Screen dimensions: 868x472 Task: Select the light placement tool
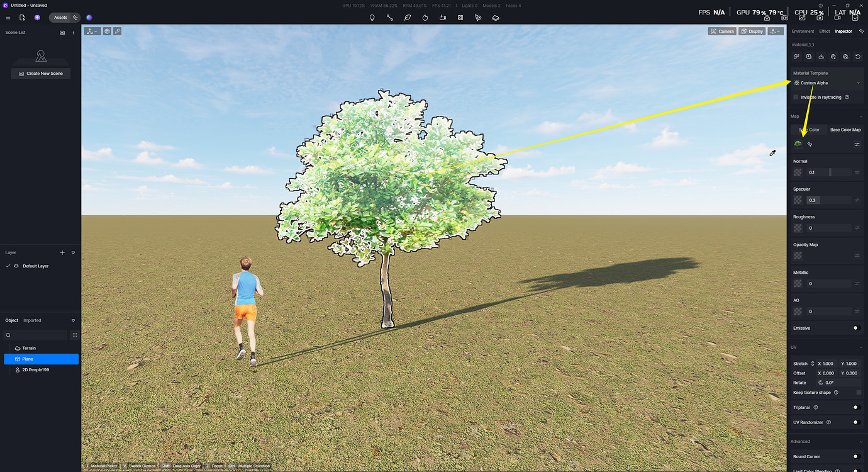[x=372, y=18]
